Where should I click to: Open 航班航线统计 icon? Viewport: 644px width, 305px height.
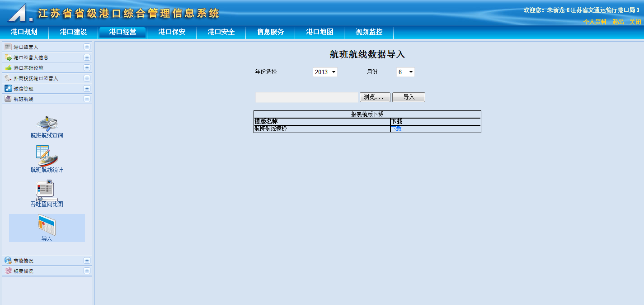pos(47,156)
